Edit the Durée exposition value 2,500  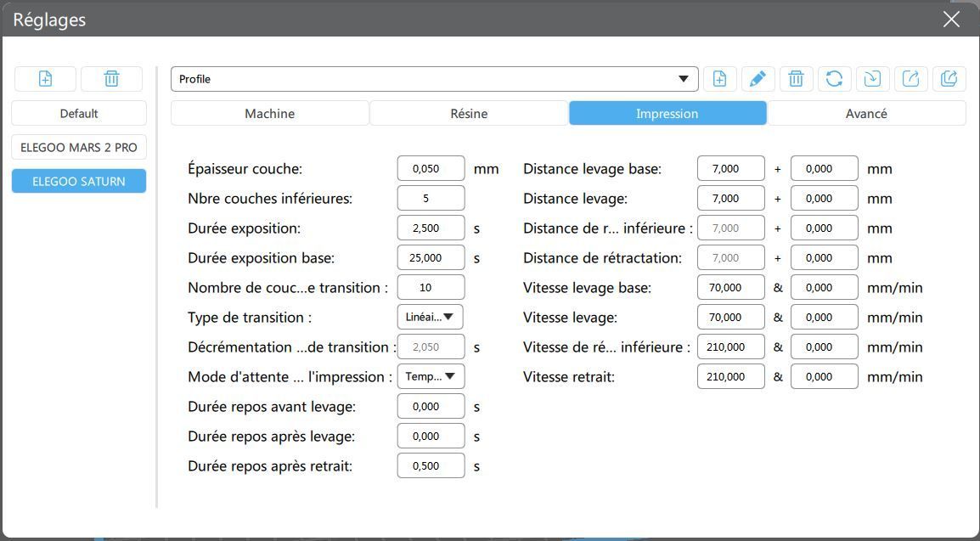(431, 228)
